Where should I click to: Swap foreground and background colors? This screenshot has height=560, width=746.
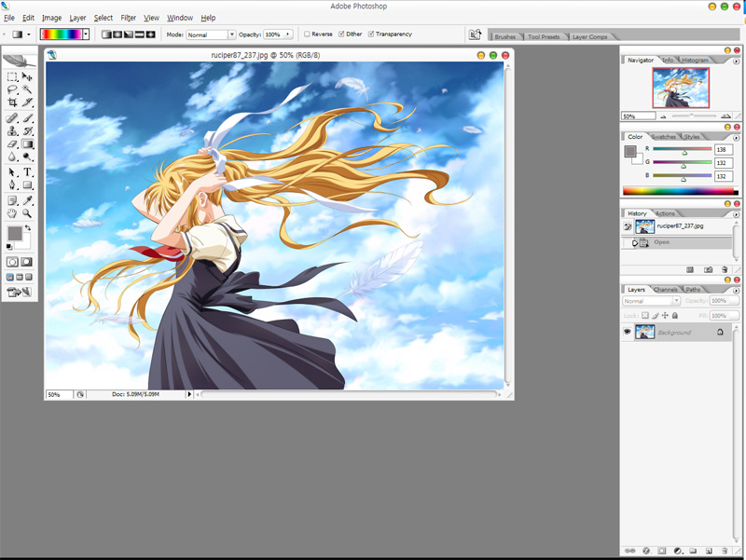click(28, 228)
